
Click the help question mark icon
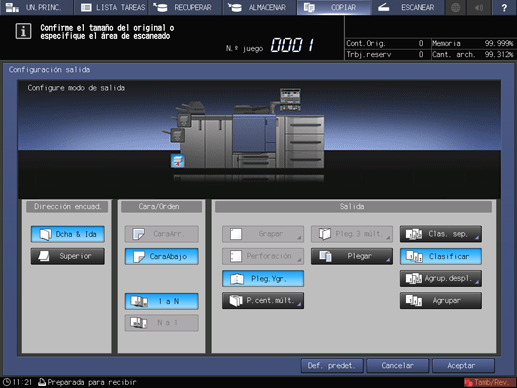tap(504, 7)
